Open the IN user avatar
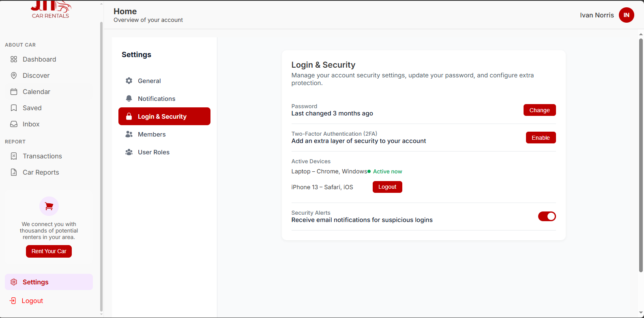Image resolution: width=644 pixels, height=318 pixels. click(x=627, y=15)
